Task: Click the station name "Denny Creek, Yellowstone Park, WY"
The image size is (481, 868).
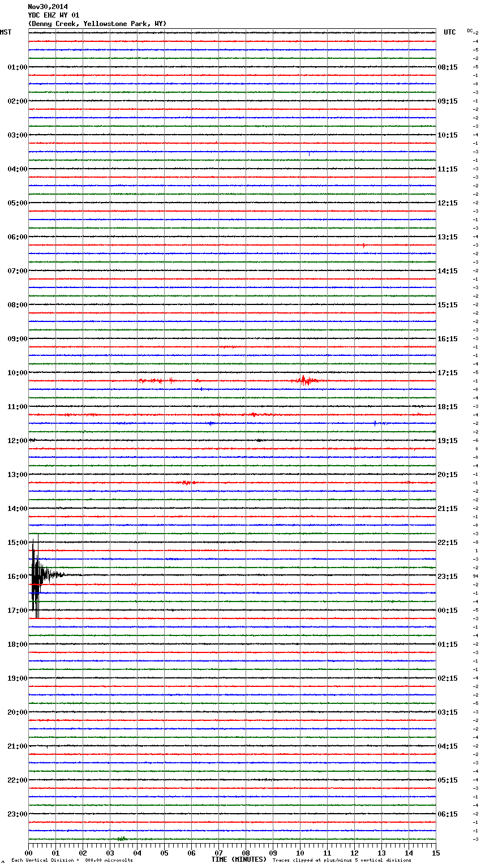Action: (x=97, y=24)
